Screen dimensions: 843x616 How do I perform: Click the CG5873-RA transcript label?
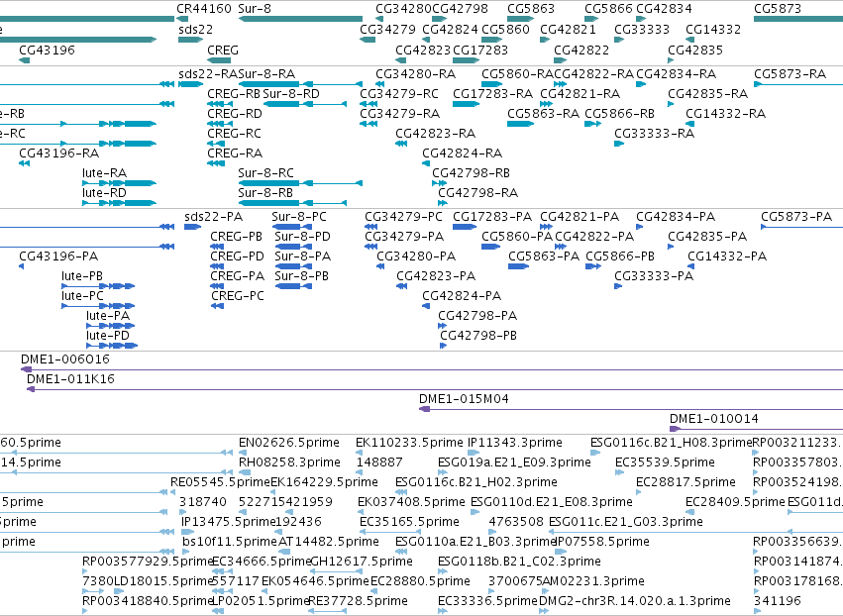(790, 73)
